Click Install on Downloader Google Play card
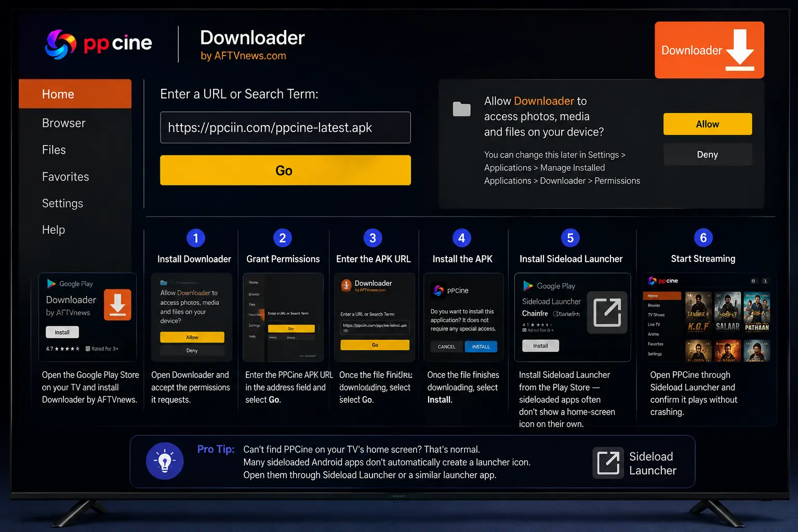This screenshot has height=532, width=798. [x=62, y=332]
